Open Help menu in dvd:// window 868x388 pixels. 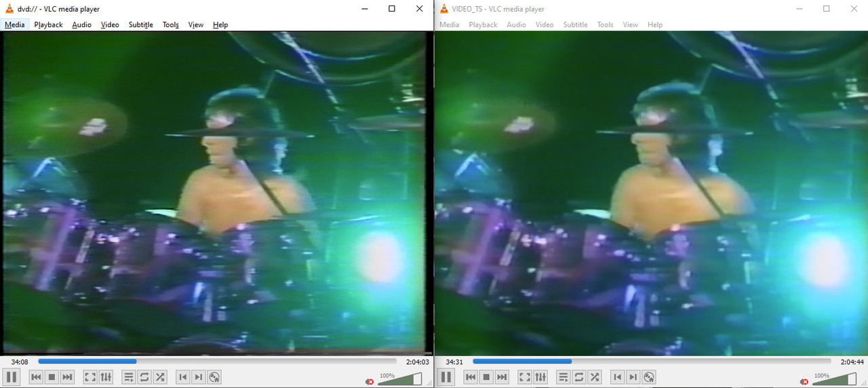coord(220,24)
